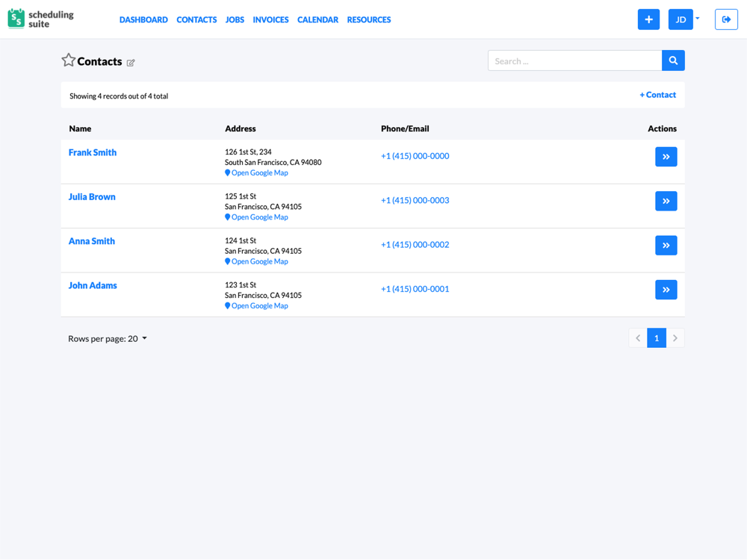Open Frank Smith contact

tap(93, 152)
